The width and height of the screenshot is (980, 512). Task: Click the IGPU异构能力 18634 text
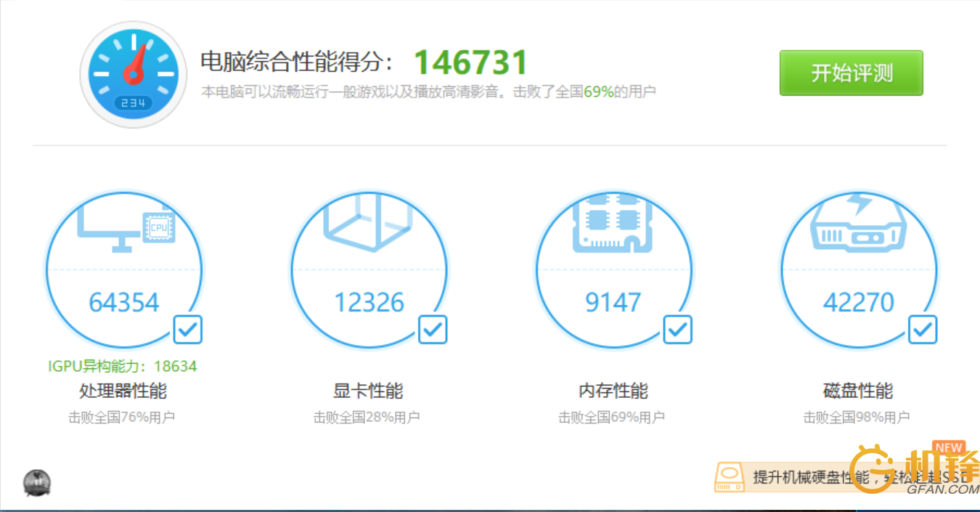pos(123,366)
